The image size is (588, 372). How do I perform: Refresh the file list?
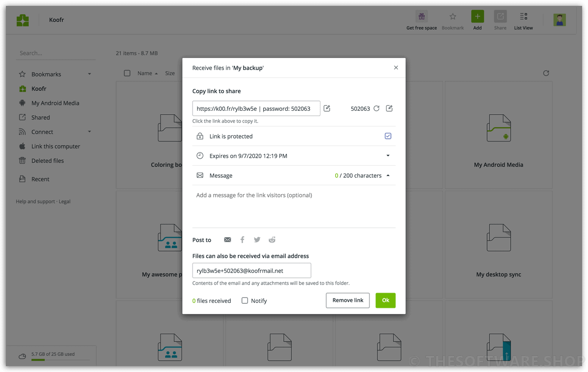546,73
